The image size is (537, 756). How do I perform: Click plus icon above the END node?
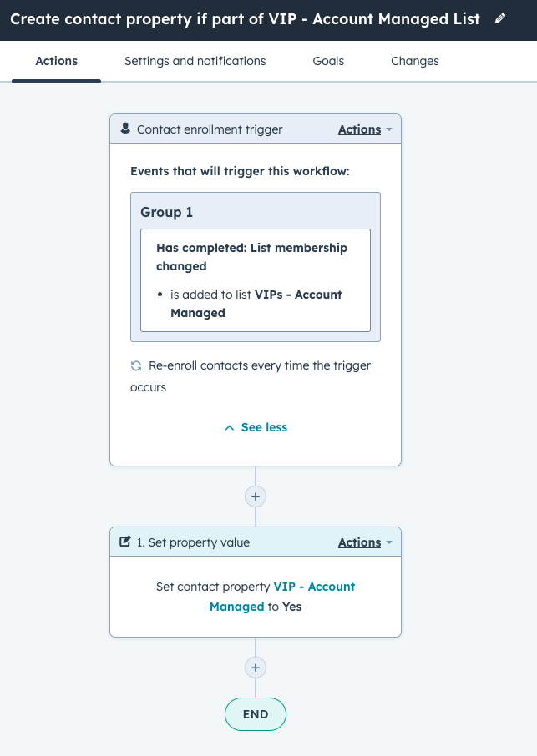pos(255,668)
